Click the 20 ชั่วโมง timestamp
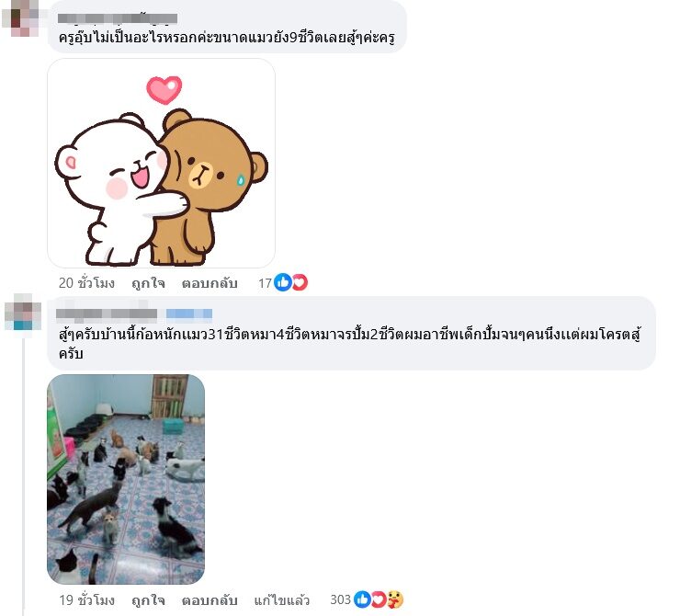 (86, 282)
